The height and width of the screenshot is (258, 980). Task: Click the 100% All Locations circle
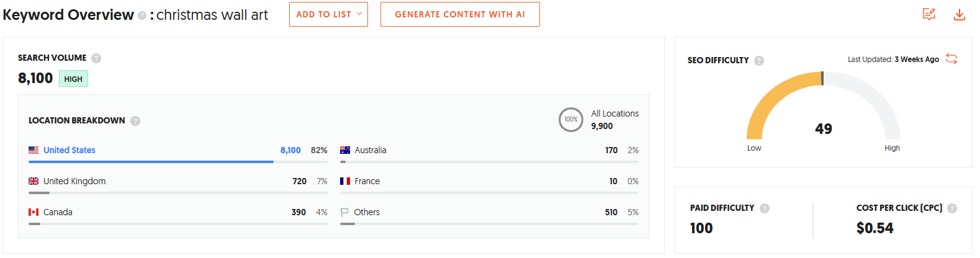pyautogui.click(x=570, y=120)
